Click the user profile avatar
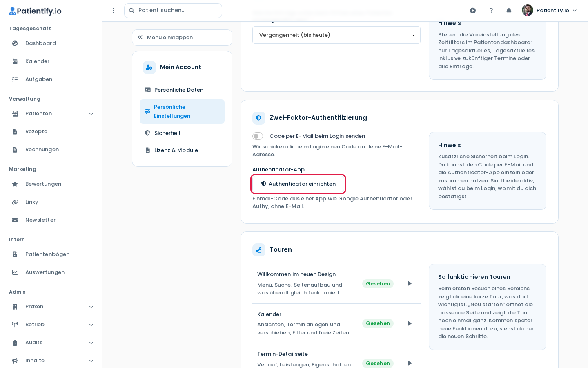The image size is (588, 368). tap(528, 10)
